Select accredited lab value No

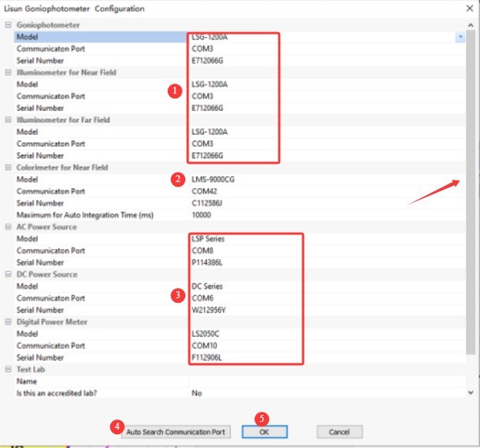click(x=197, y=393)
